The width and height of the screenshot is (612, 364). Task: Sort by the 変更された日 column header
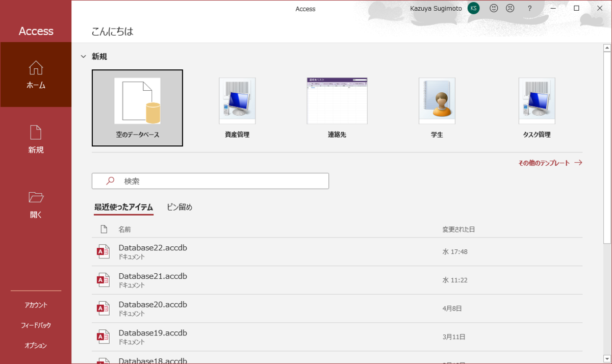[459, 229]
